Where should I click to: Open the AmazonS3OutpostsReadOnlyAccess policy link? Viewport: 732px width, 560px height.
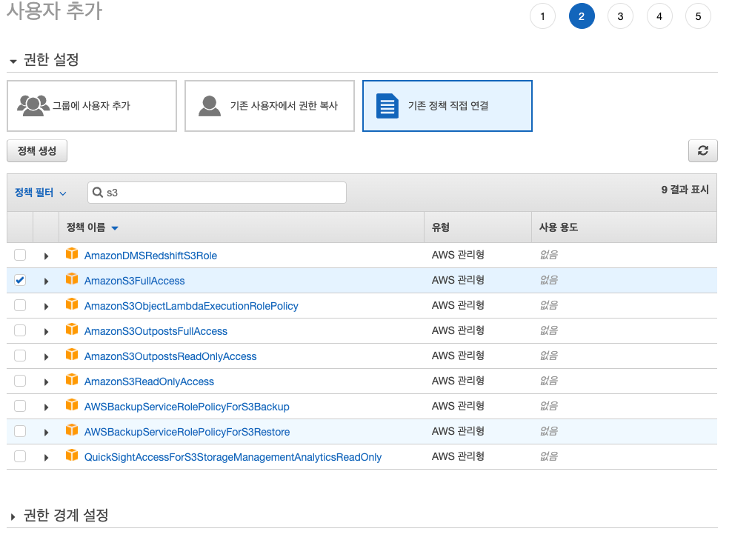(x=170, y=356)
